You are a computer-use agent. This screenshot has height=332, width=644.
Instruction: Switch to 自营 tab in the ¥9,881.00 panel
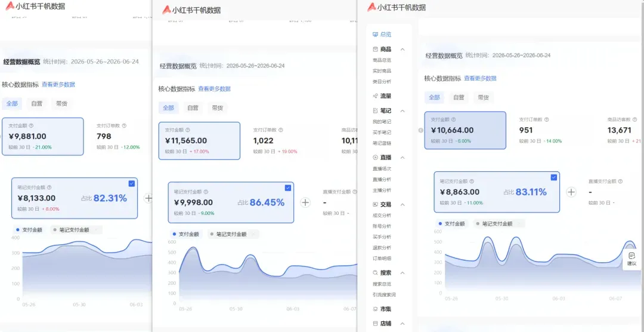point(37,104)
